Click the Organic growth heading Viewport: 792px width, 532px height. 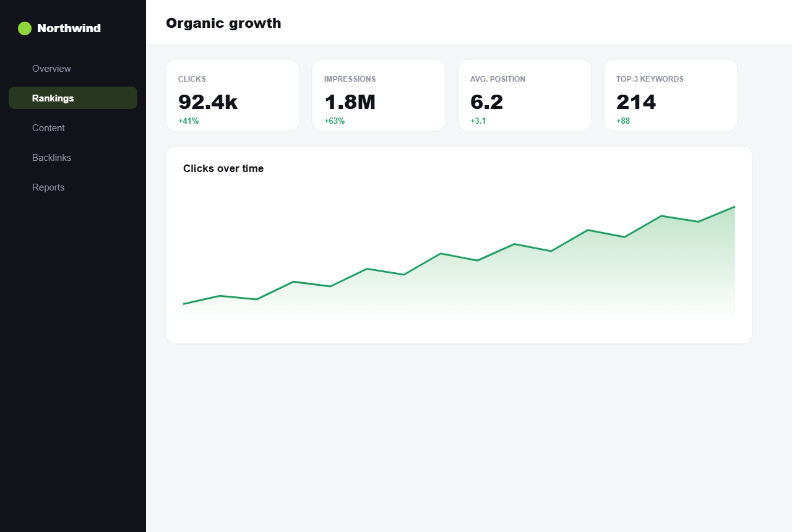pyautogui.click(x=223, y=24)
